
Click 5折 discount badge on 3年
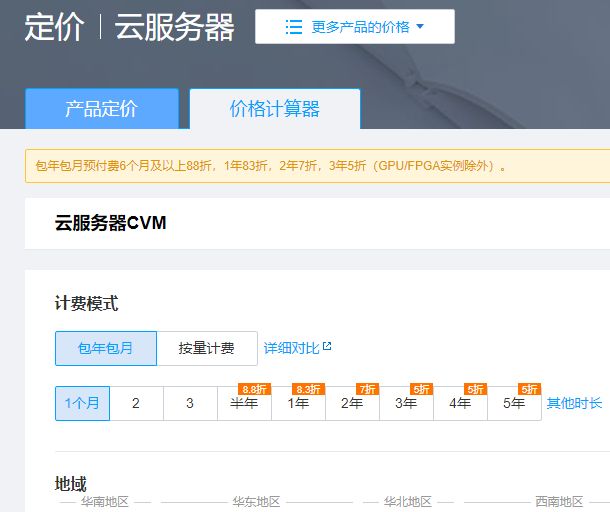[422, 389]
